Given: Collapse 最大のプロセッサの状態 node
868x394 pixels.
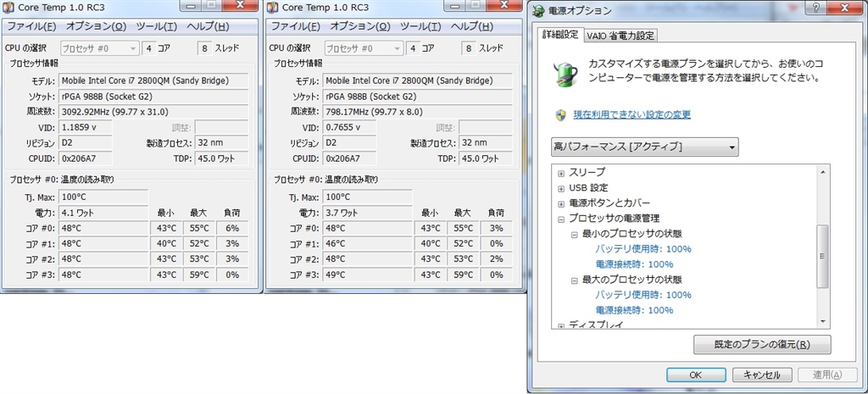Looking at the screenshot, I should point(575,280).
